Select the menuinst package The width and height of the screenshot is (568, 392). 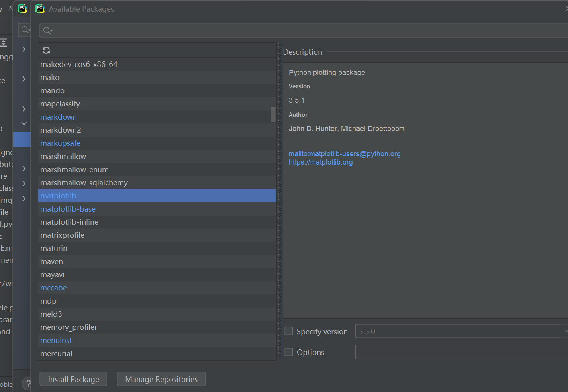click(x=157, y=340)
